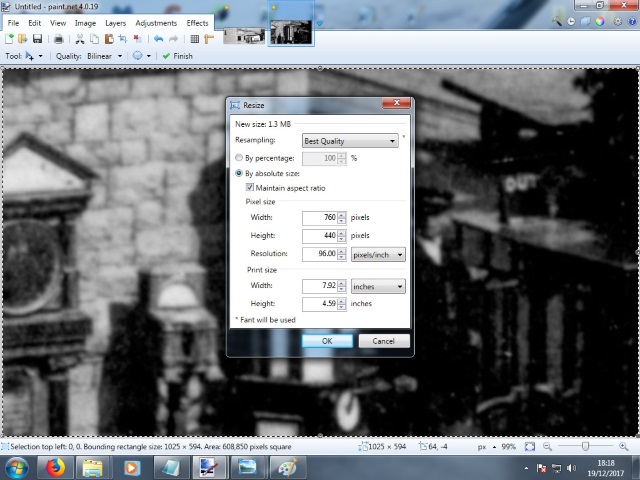The width and height of the screenshot is (640, 480).
Task: Click the pixel Width field showing 760
Action: click(x=320, y=218)
